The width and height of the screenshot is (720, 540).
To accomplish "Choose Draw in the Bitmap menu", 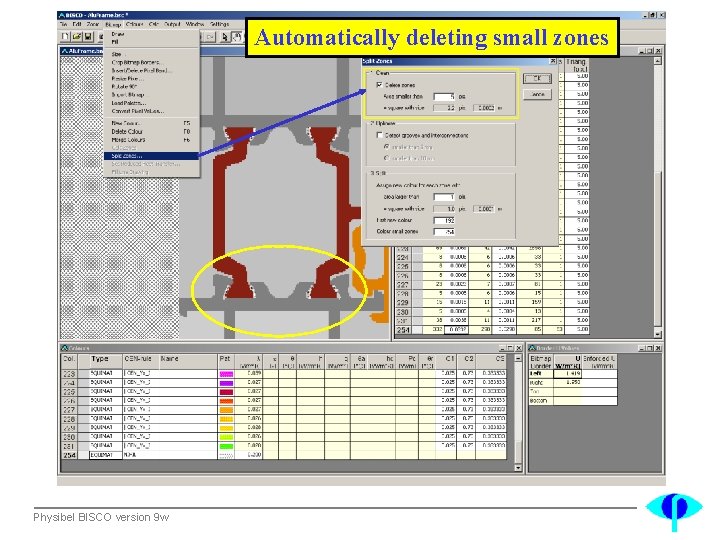I will (152, 34).
